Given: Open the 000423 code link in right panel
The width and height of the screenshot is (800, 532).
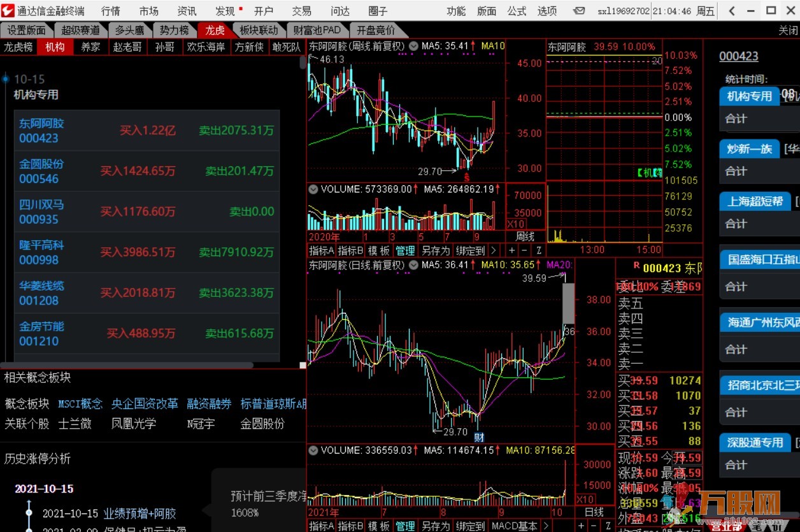Looking at the screenshot, I should pyautogui.click(x=739, y=56).
